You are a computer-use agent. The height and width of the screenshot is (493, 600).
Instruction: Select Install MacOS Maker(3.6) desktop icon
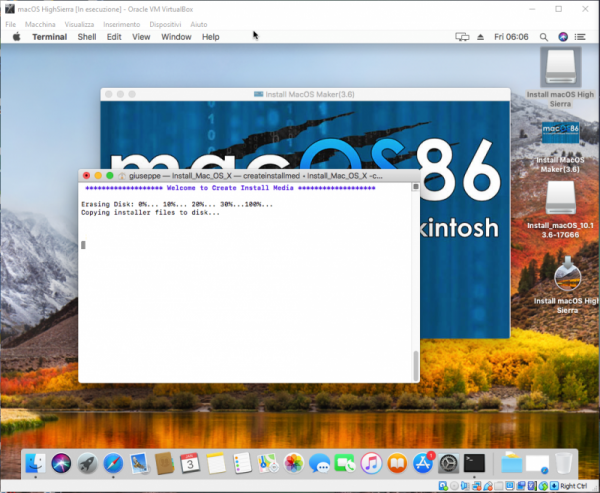(x=561, y=133)
